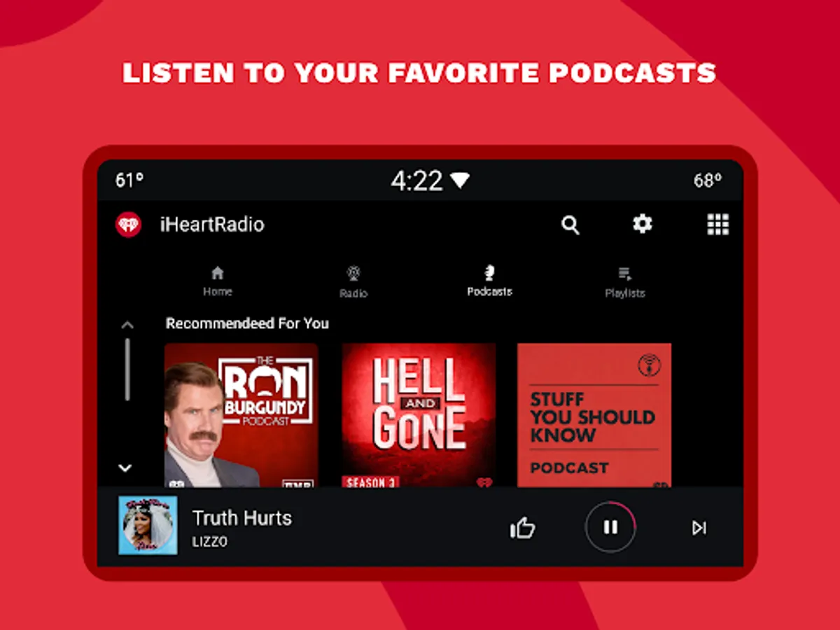Image resolution: width=840 pixels, height=630 pixels.
Task: Open The Ron Burgundy Podcast cover
Action: point(241,414)
